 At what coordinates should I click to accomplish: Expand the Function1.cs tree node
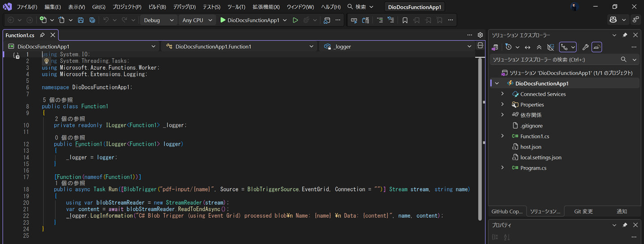coord(502,136)
